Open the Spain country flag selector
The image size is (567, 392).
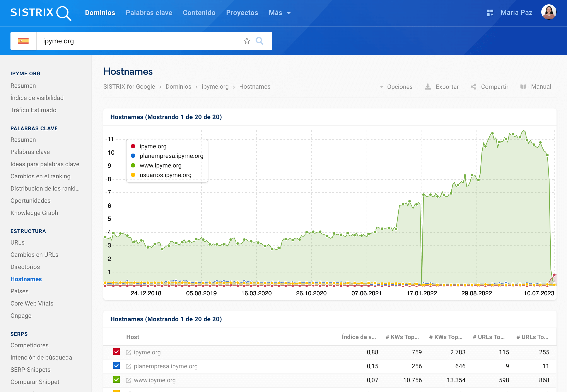[x=23, y=41]
